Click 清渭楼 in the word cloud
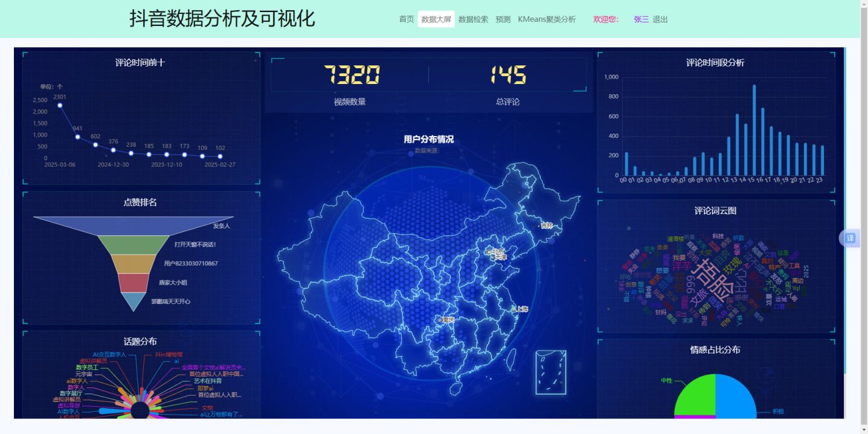This screenshot has height=434, width=868. (675, 239)
